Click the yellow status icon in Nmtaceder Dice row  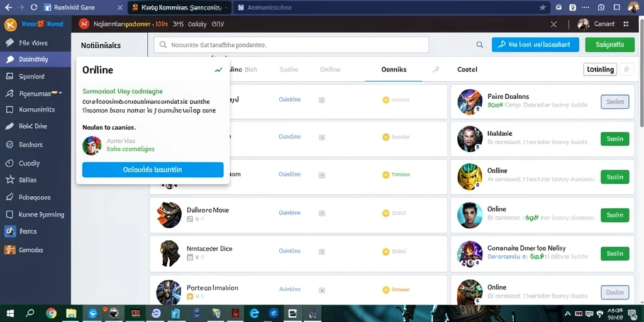pyautogui.click(x=386, y=252)
